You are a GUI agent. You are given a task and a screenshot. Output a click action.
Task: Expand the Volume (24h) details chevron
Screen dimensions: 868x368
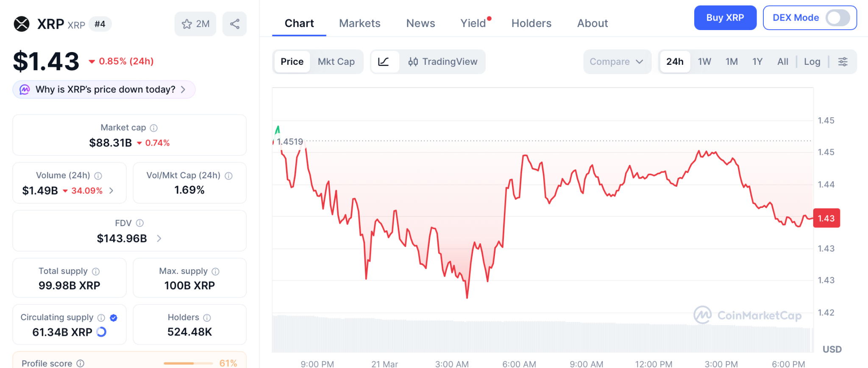pyautogui.click(x=111, y=191)
